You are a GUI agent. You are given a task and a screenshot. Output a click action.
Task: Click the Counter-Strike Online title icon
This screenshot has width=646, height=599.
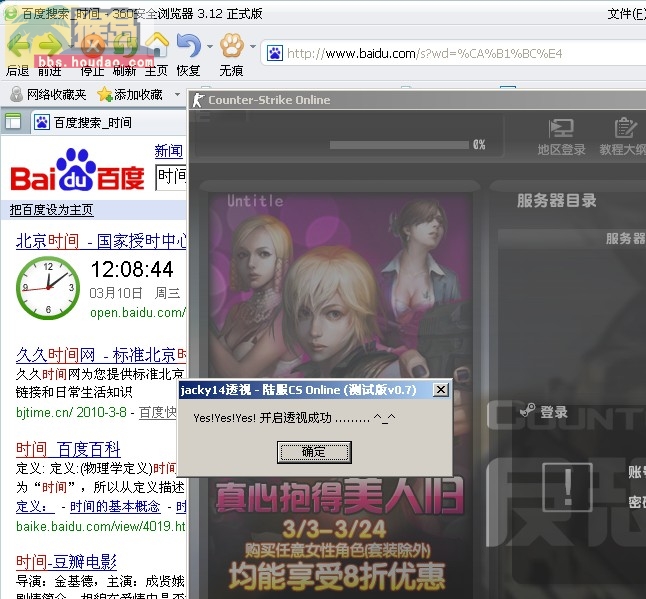pyautogui.click(x=198, y=100)
